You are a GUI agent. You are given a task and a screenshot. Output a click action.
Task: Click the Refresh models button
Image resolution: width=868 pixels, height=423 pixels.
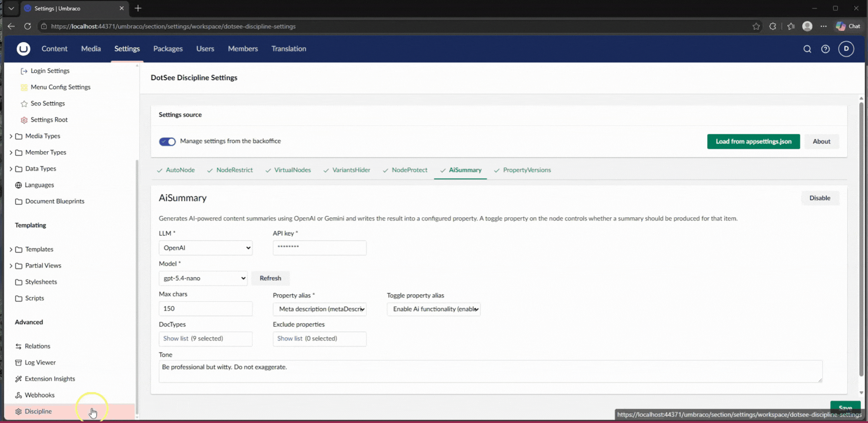270,278
